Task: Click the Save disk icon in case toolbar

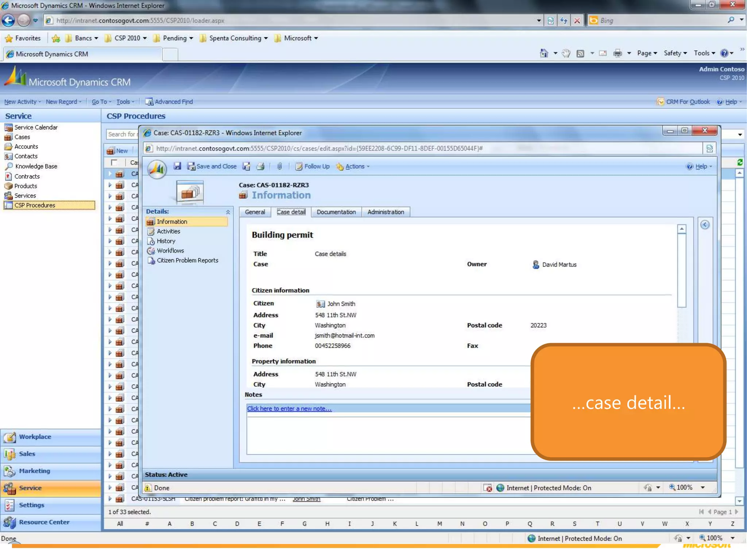Action: click(x=177, y=166)
